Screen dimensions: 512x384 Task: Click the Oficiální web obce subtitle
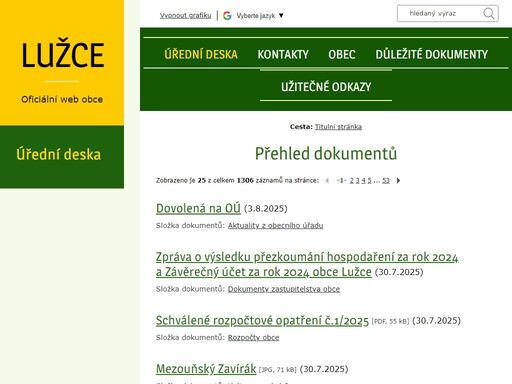62,99
